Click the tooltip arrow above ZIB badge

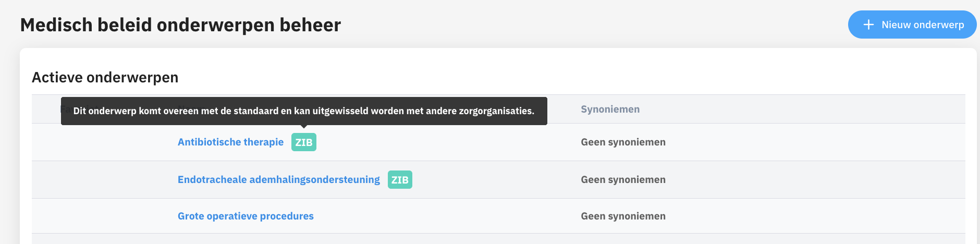[x=304, y=126]
